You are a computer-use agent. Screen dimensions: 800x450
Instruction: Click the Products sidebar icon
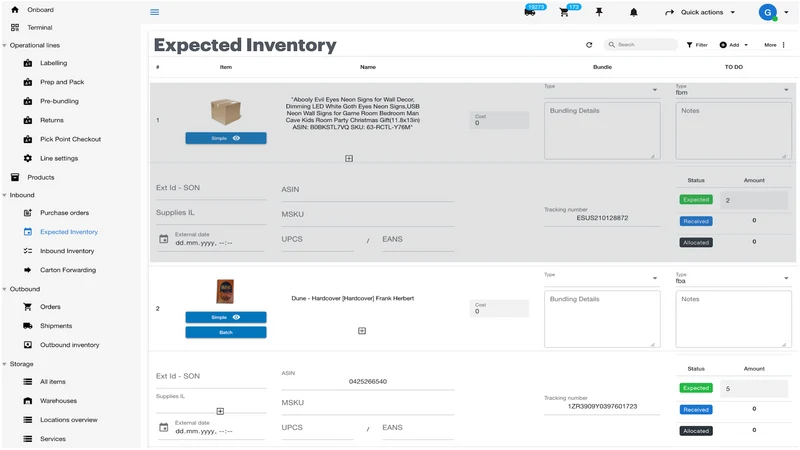(x=15, y=177)
